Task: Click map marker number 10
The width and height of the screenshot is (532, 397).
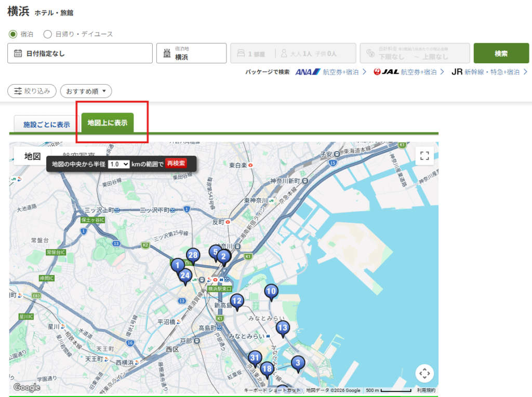Action: 271,292
